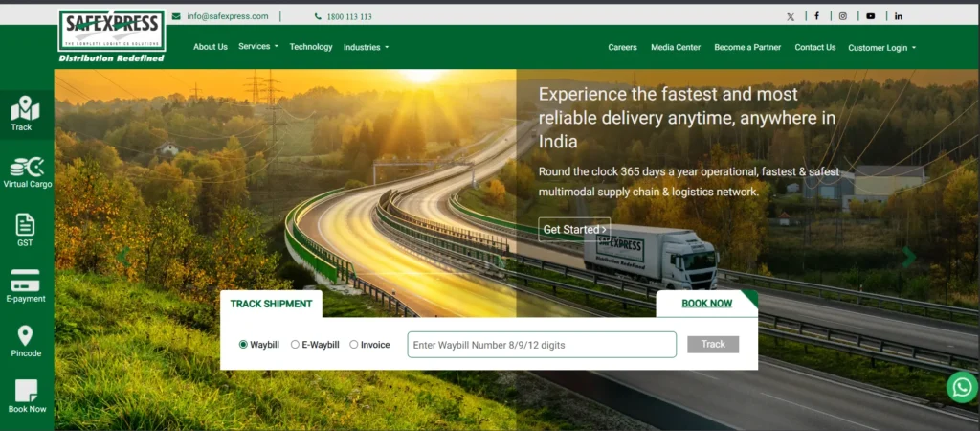The image size is (980, 431).
Task: Click the 1800 113 113 phone number
Action: [x=349, y=17]
